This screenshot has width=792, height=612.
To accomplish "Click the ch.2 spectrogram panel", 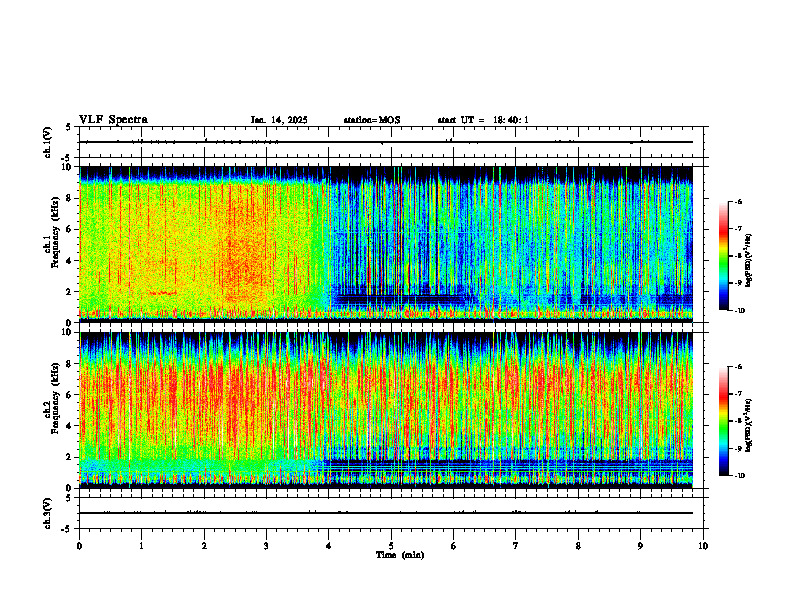I will pos(386,410).
